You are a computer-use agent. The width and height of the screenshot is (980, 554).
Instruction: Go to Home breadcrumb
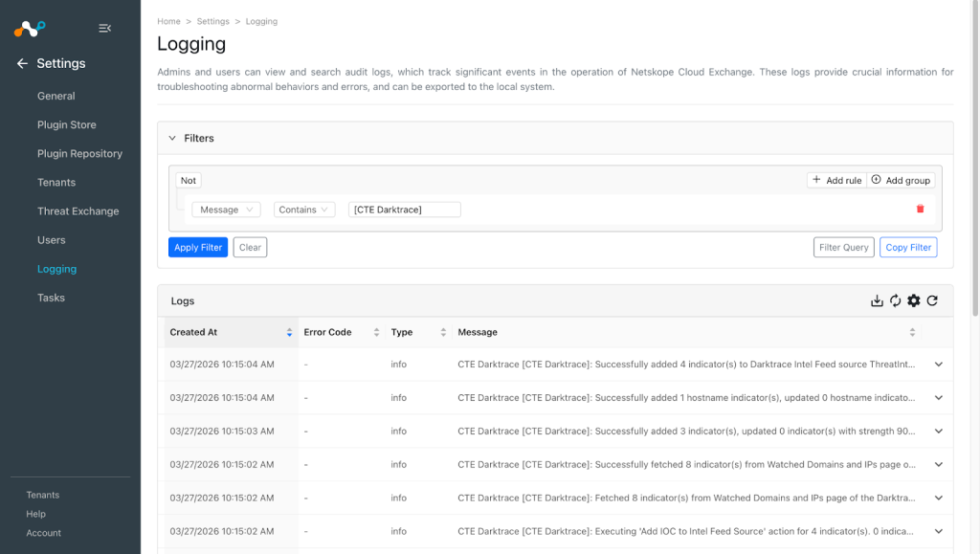click(x=168, y=21)
